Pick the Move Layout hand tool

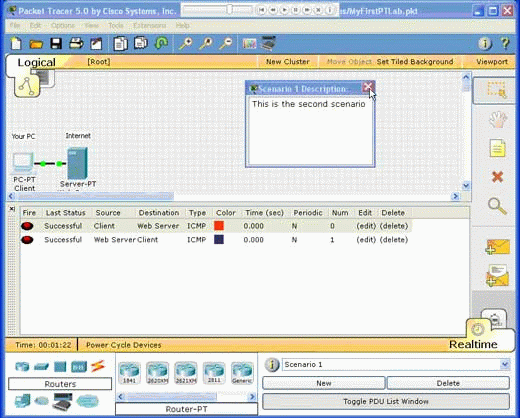pyautogui.click(x=498, y=119)
